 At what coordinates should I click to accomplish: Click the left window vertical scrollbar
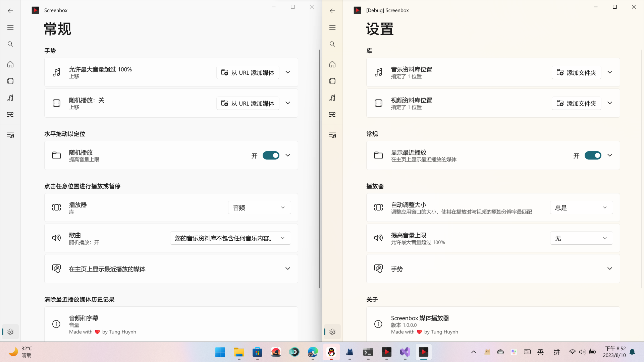coord(319,169)
